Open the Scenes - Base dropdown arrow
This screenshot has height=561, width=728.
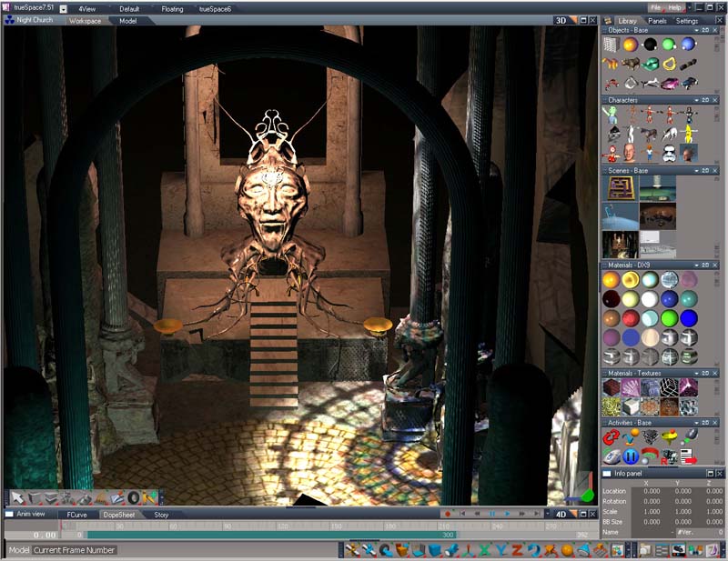click(696, 171)
